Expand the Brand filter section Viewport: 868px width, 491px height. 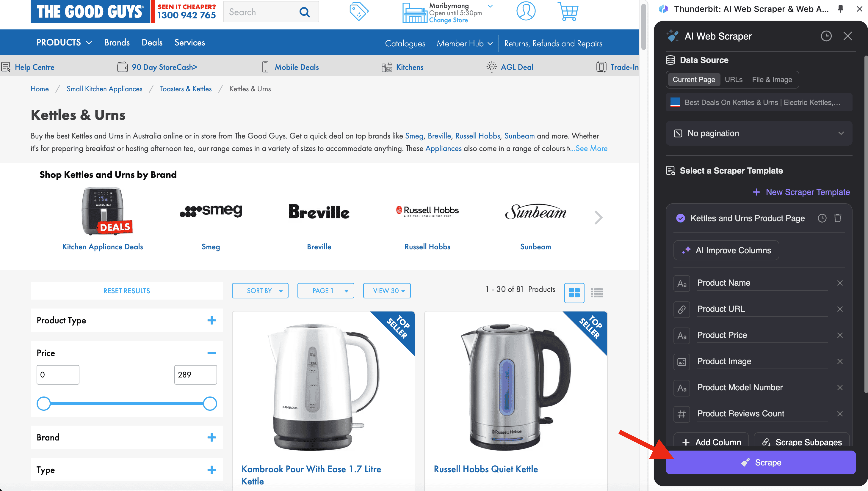pos(211,438)
